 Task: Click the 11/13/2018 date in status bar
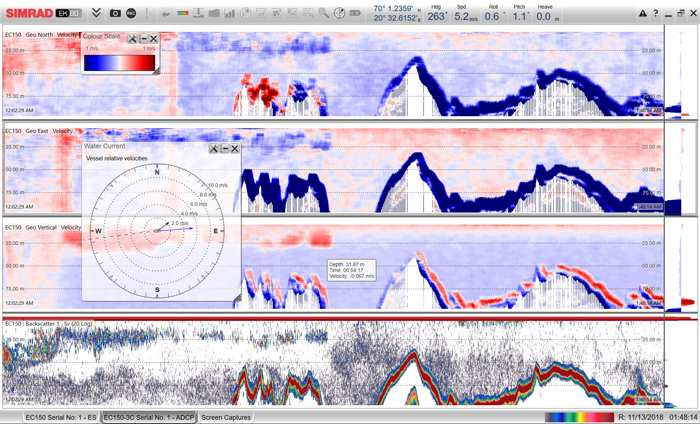click(645, 417)
